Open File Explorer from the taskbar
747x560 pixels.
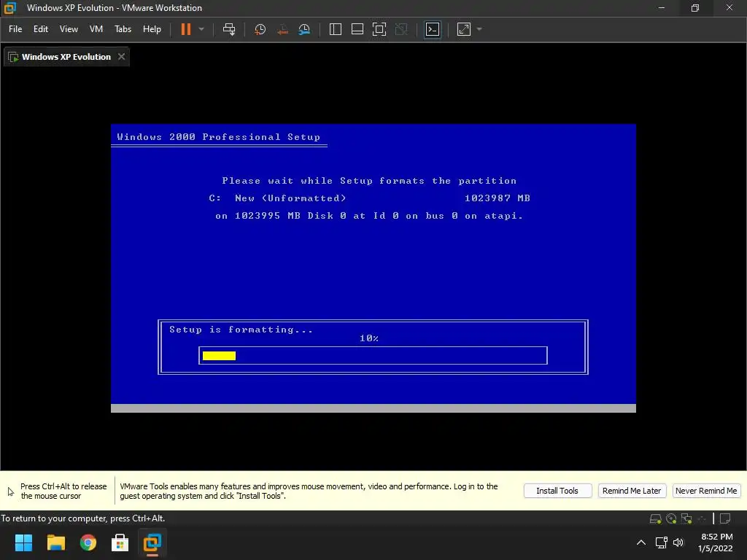click(x=55, y=542)
